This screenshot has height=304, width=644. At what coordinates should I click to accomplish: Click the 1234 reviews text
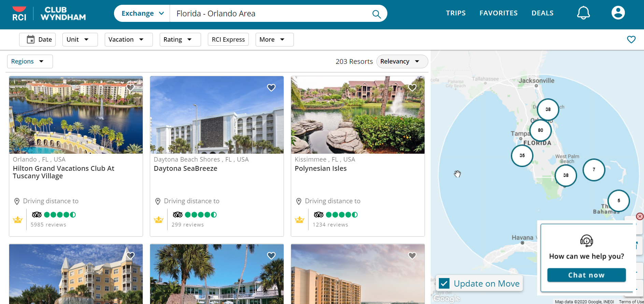pos(330,225)
